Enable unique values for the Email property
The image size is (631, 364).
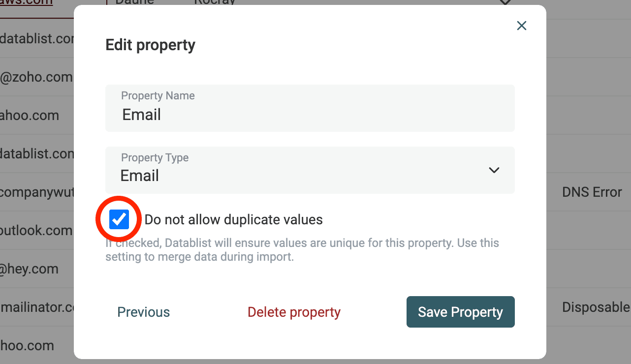click(118, 218)
